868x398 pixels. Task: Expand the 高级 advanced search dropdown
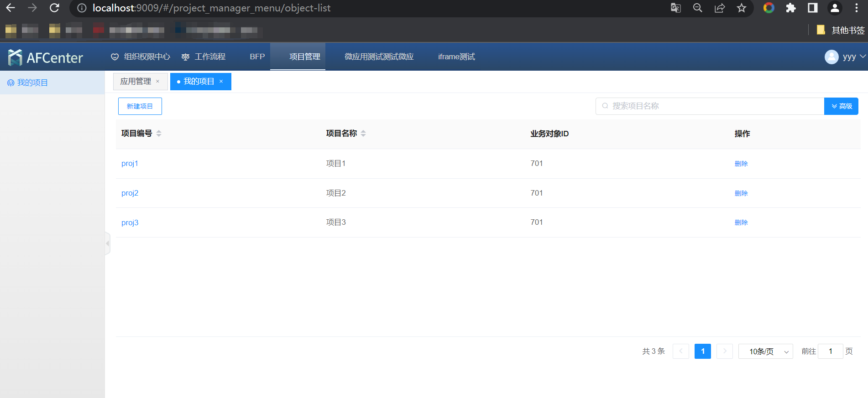pyautogui.click(x=841, y=106)
